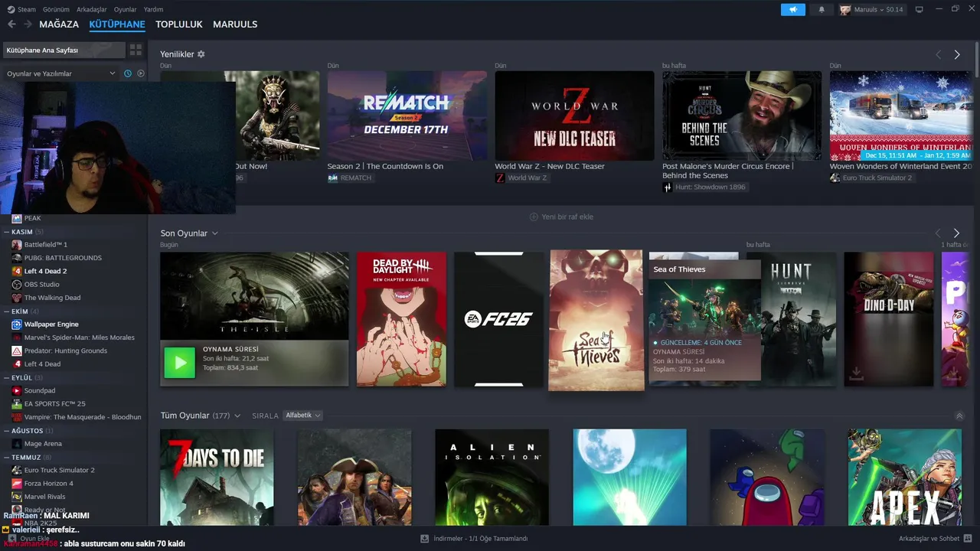The width and height of the screenshot is (980, 551).
Task: Collapse Tüm Oyunlar shelf arrow icon
Action: coord(959,416)
